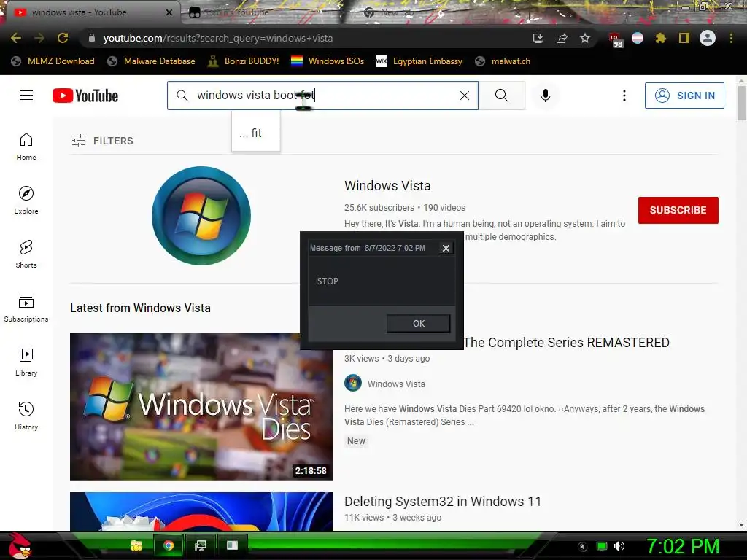Open the Extensions puzzle piece menu

pyautogui.click(x=660, y=38)
